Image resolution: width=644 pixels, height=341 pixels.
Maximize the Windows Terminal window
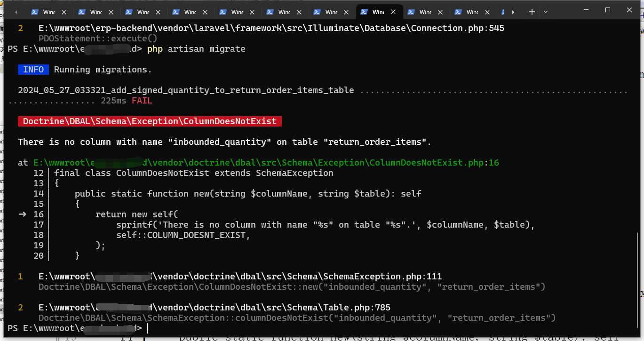point(607,10)
